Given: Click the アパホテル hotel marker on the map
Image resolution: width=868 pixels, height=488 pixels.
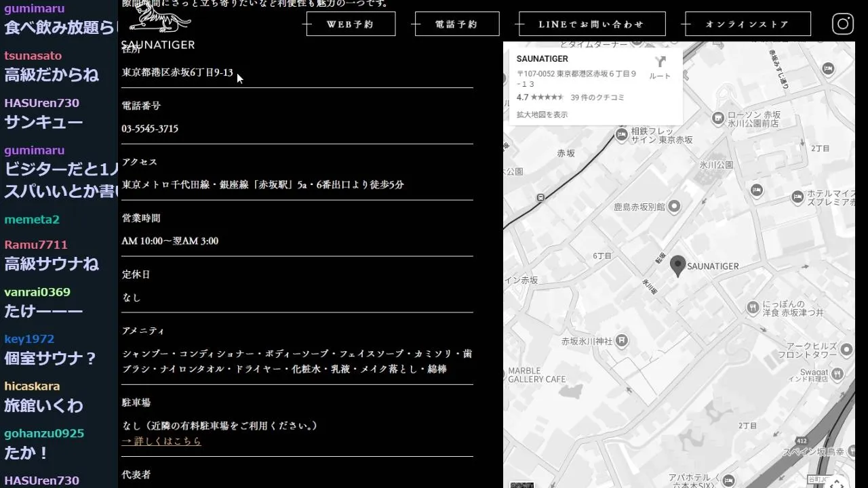Looking at the screenshot, I should pos(729,480).
